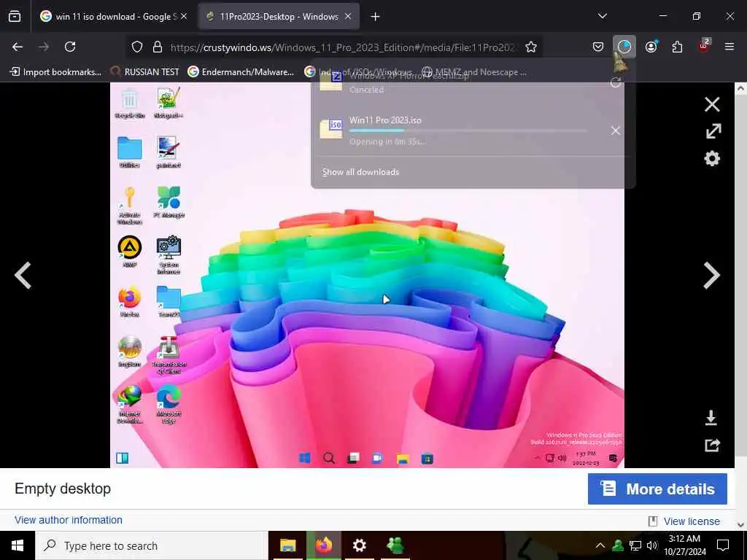Open RUSSIAN TEST bookmark
The width and height of the screenshot is (747, 560).
click(x=145, y=72)
